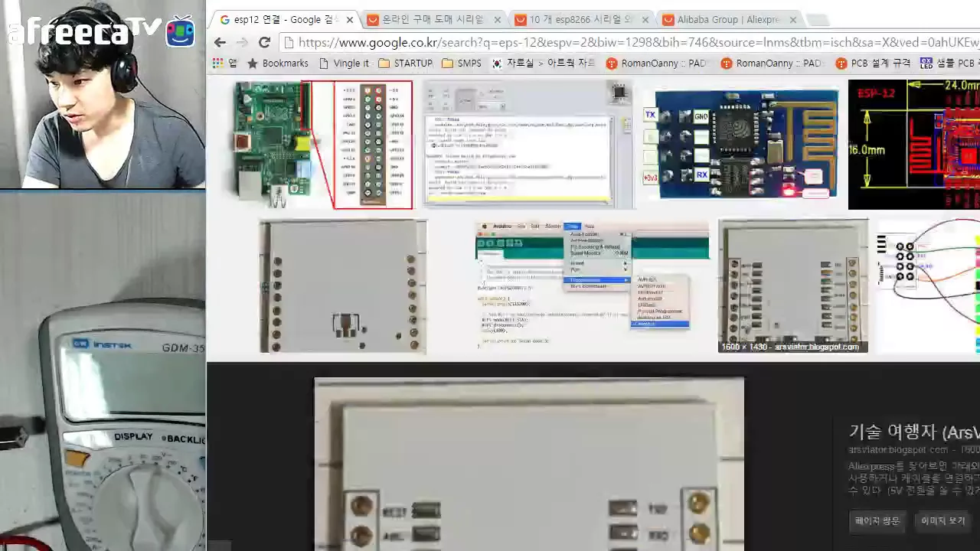Image resolution: width=980 pixels, height=551 pixels.
Task: Open a new browser tab
Action: click(x=818, y=20)
